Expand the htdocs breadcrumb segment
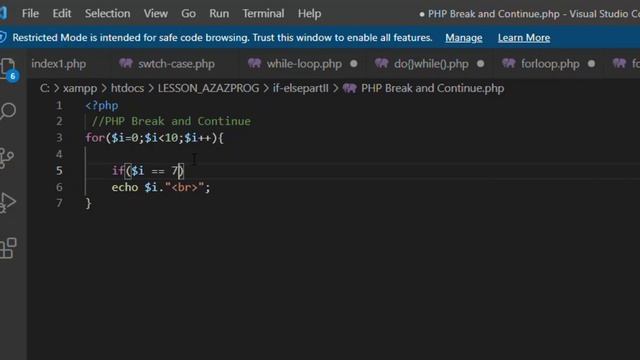 coord(127,88)
